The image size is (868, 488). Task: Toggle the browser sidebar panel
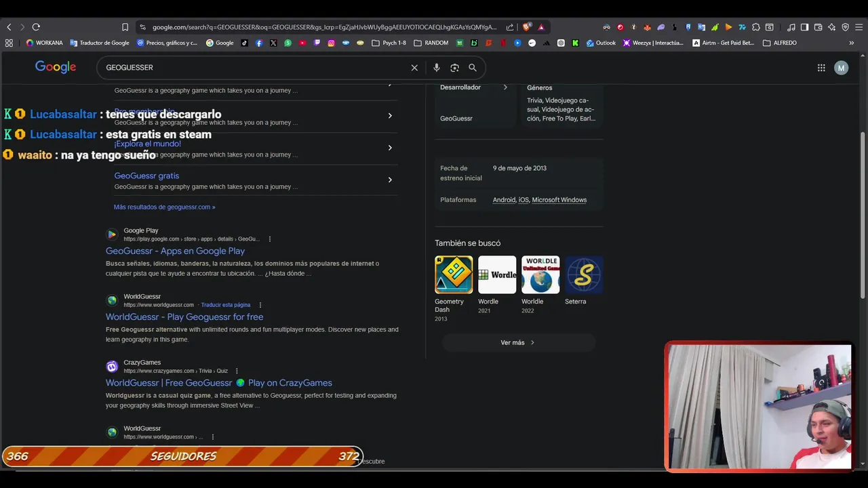pyautogui.click(x=804, y=27)
